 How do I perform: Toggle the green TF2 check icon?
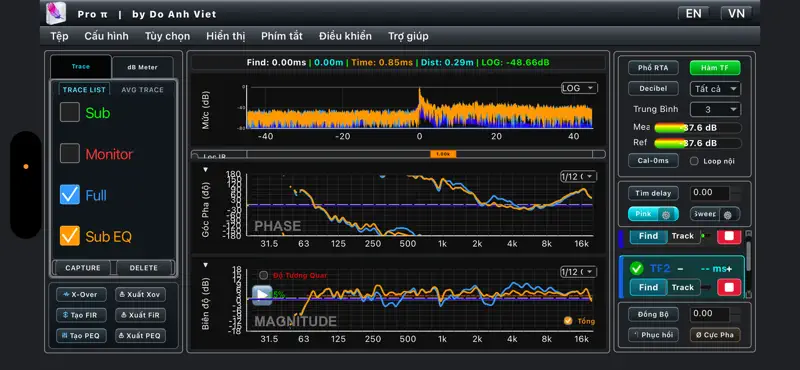[636, 268]
